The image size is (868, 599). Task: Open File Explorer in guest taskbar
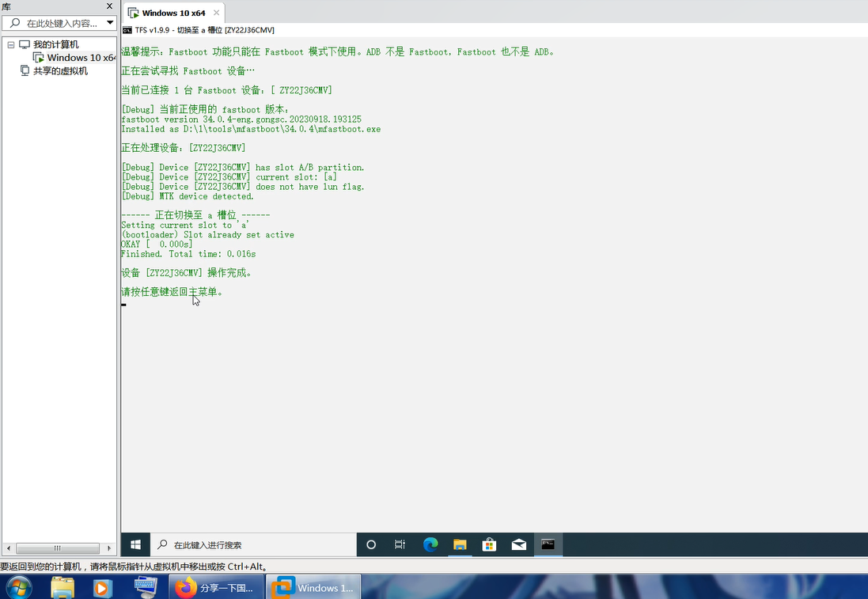460,544
